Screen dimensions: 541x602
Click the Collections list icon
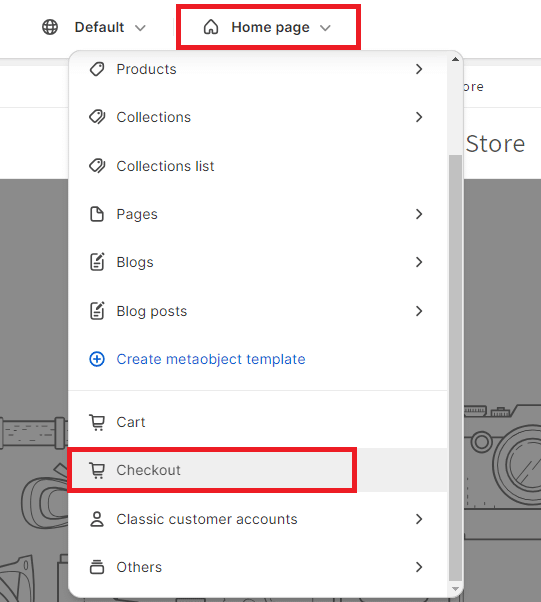97,166
